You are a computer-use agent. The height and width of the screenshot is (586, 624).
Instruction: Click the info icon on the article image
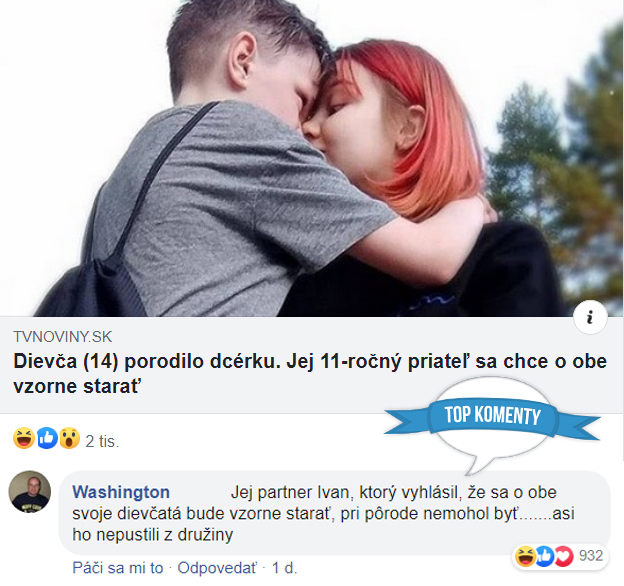(x=590, y=317)
